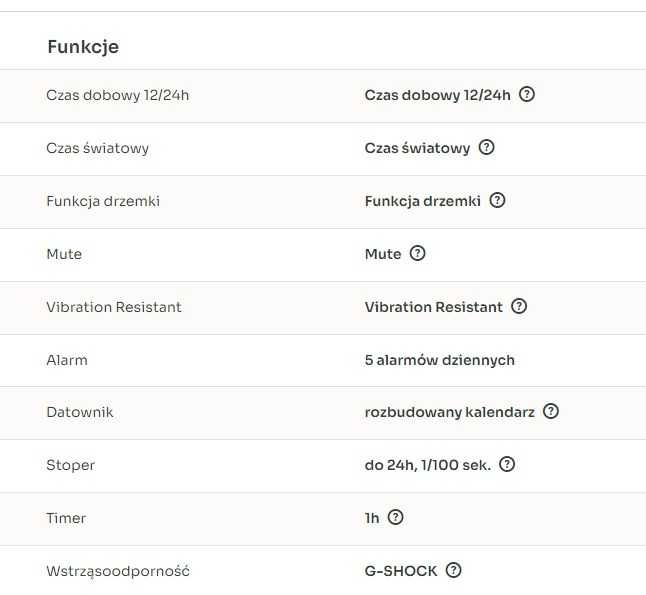646x595 pixels.
Task: Click the 5 alarmów dziennych value
Action: coord(440,360)
